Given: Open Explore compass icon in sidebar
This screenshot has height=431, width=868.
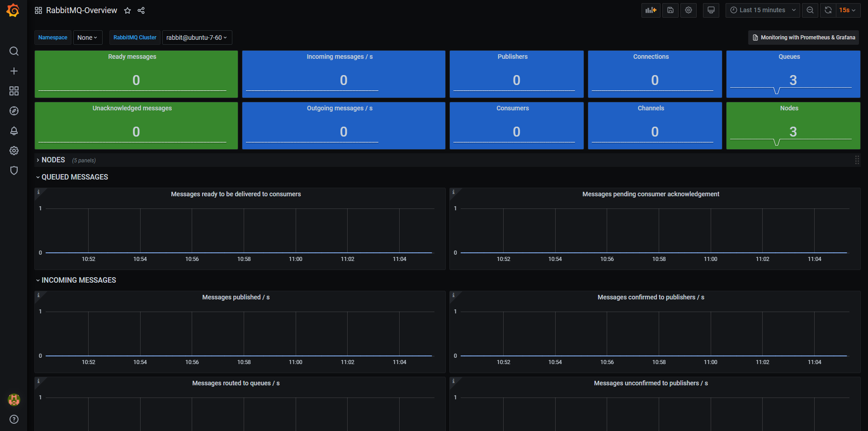Looking at the screenshot, I should tap(14, 111).
